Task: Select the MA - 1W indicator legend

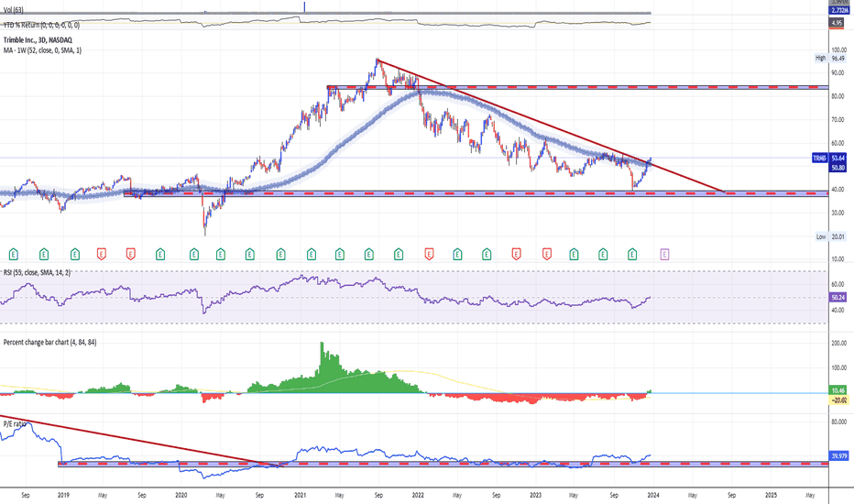Action: coord(42,50)
